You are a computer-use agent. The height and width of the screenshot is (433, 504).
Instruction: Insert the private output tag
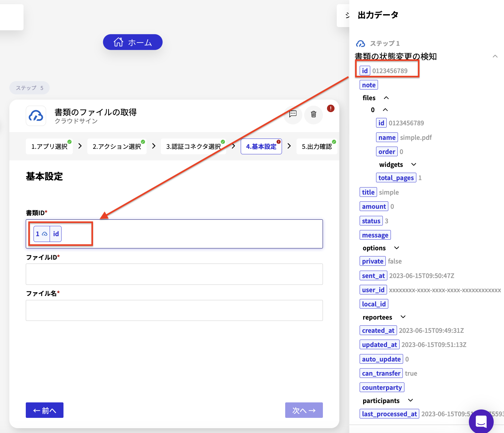click(x=373, y=261)
